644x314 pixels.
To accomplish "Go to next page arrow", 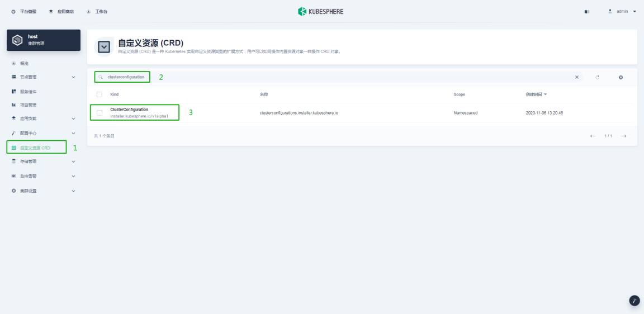I will point(623,136).
